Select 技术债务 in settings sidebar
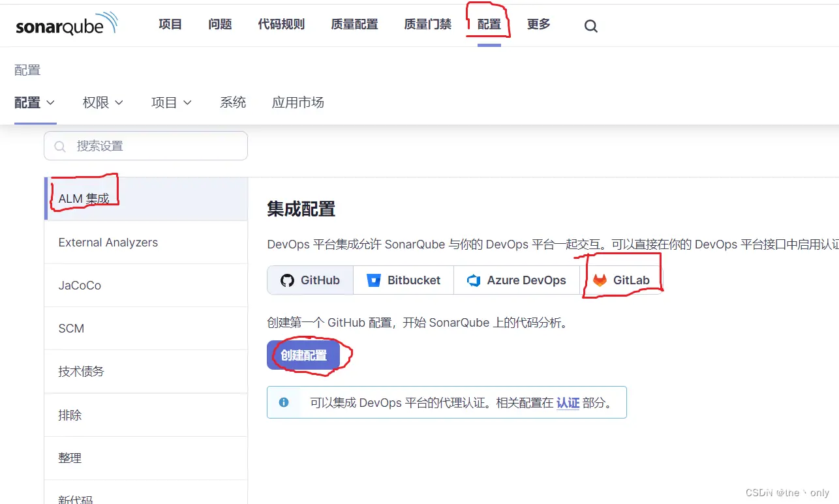The width and height of the screenshot is (839, 504). (x=146, y=372)
